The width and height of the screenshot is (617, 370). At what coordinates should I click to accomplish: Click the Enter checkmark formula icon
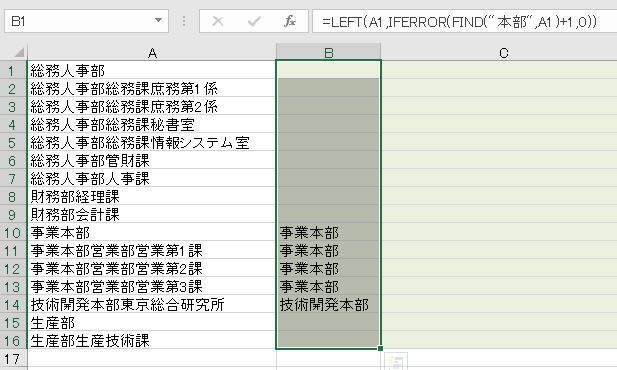tap(254, 21)
